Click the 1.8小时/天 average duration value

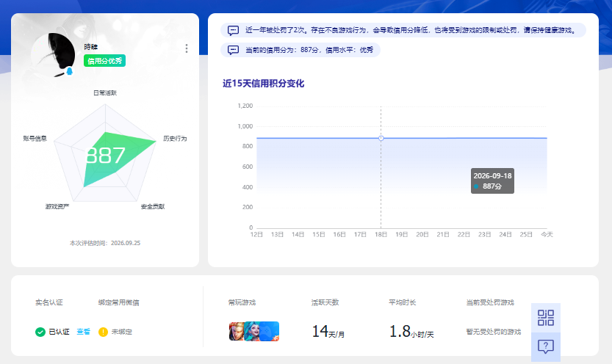click(411, 332)
